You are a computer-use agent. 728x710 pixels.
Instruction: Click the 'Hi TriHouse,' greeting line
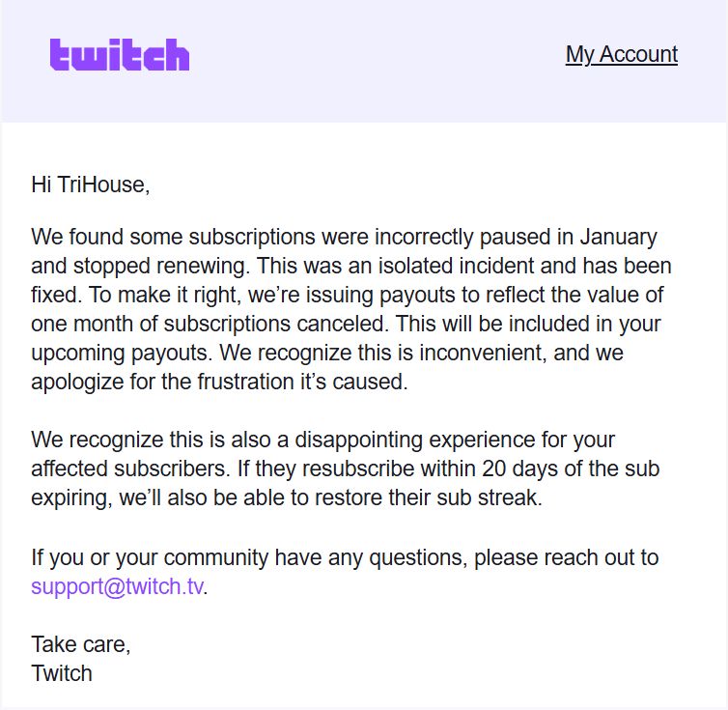click(91, 185)
